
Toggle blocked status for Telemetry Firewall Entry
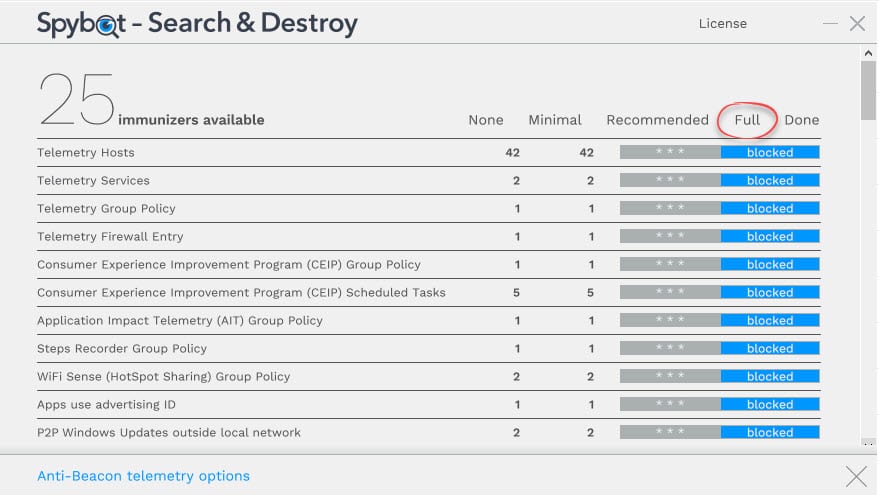pyautogui.click(x=770, y=236)
